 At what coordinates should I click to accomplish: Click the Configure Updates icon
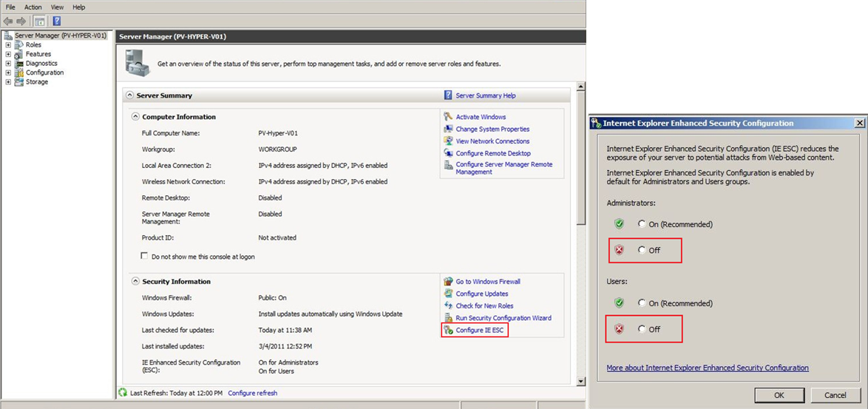click(x=448, y=294)
